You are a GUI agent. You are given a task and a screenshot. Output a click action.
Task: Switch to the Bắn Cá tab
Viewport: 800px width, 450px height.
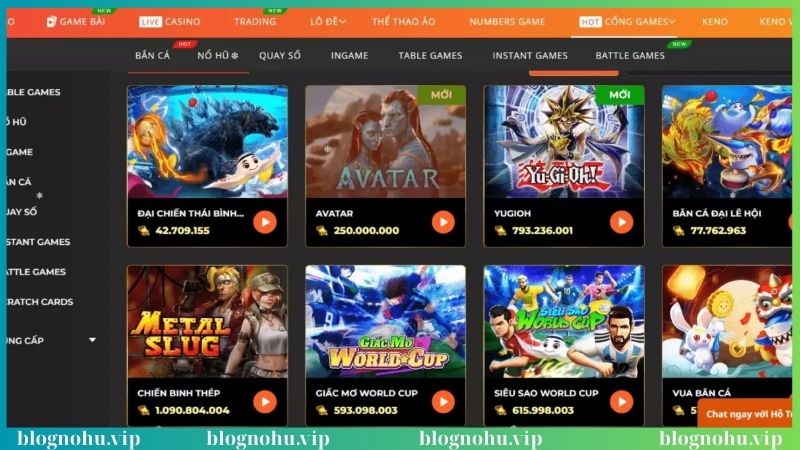pyautogui.click(x=152, y=55)
